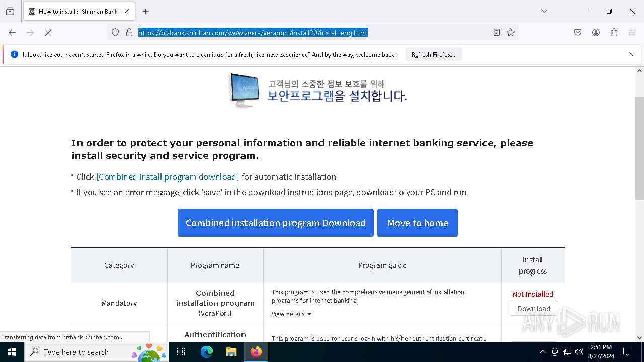Viewport: 644px width, 362px height.
Task: Open Firefox application menu
Action: coord(632,32)
